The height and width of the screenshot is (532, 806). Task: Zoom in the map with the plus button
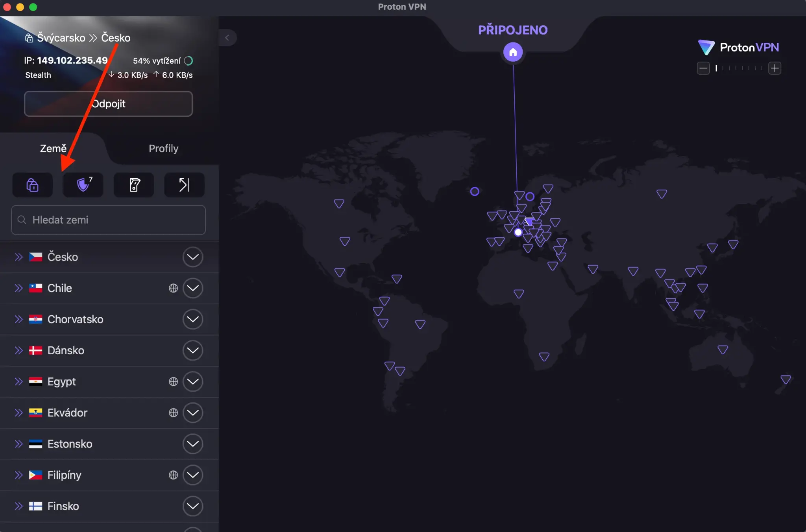[775, 68]
